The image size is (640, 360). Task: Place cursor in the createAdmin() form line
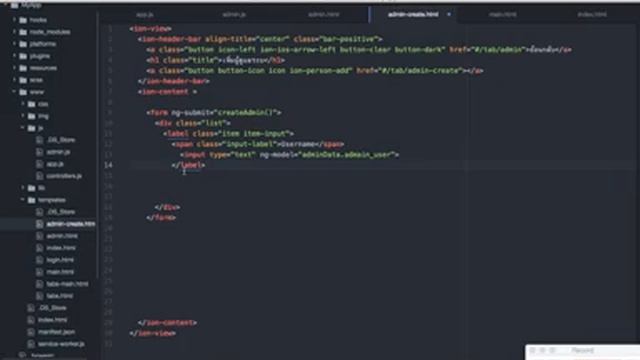coord(213,112)
